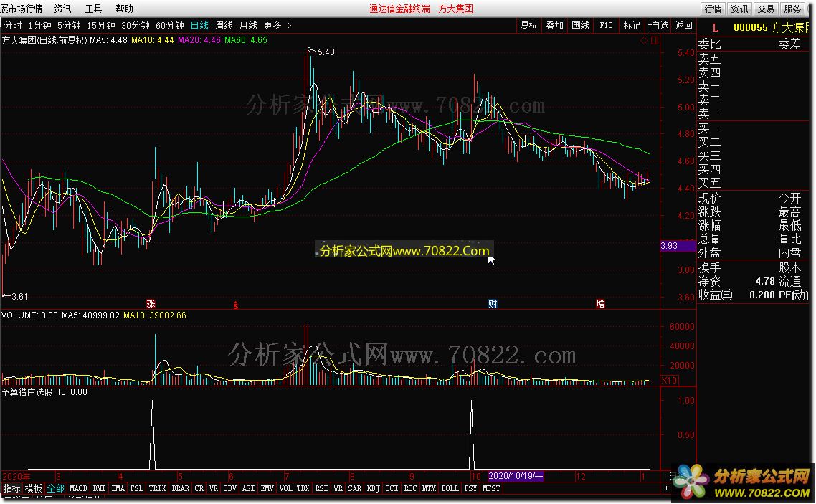This screenshot has width=816, height=504.
Task: Select the 5分钟 period
Action: pyautogui.click(x=70, y=25)
